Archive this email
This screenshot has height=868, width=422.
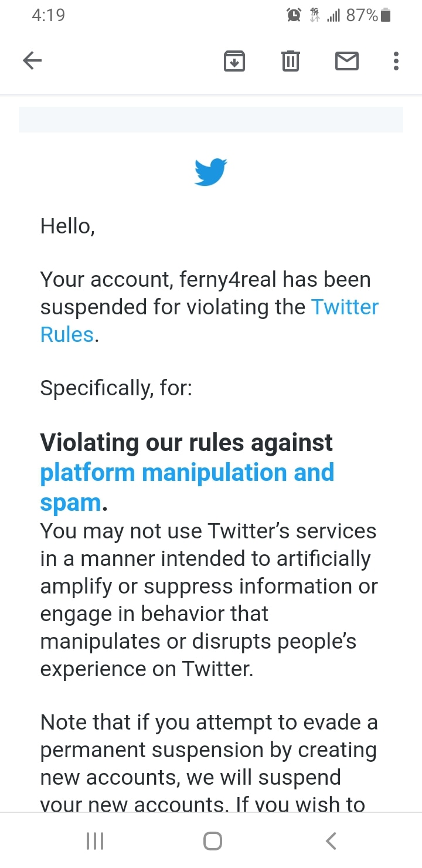tap(234, 61)
